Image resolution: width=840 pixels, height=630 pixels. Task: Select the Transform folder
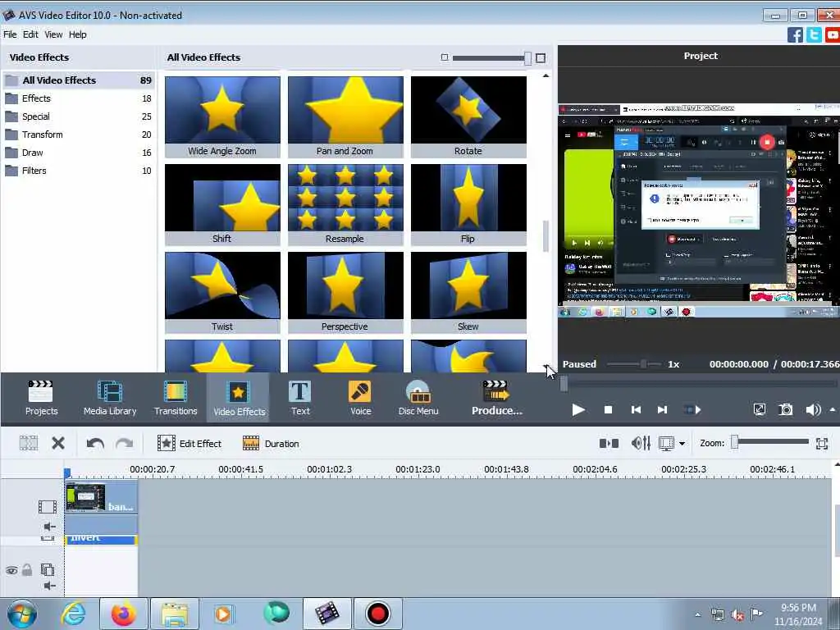(78, 135)
